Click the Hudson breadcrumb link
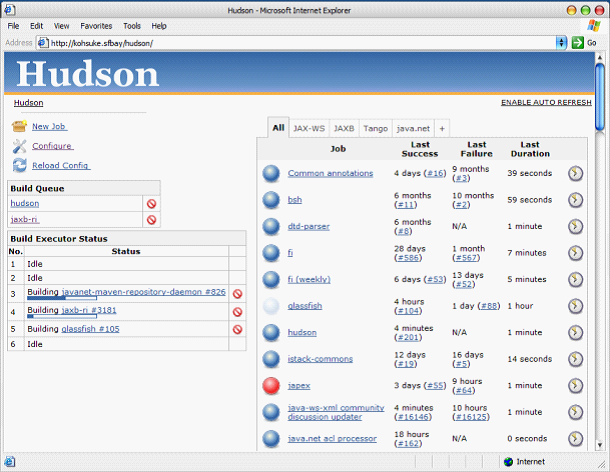Viewport: 610px width, 472px height. (28, 103)
